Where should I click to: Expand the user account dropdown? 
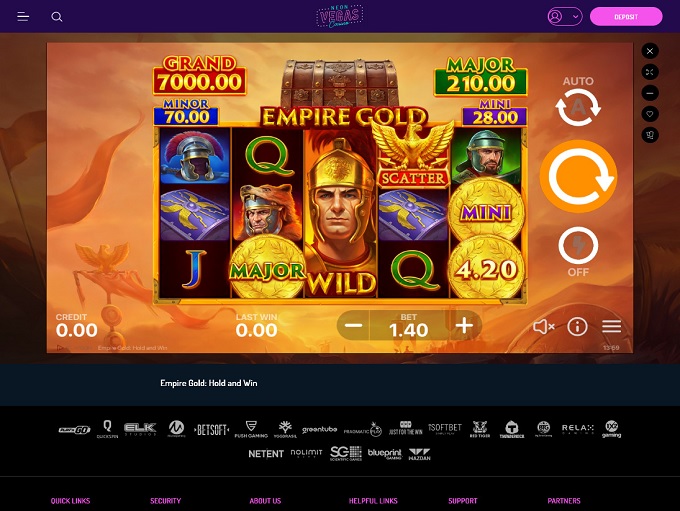tap(565, 17)
